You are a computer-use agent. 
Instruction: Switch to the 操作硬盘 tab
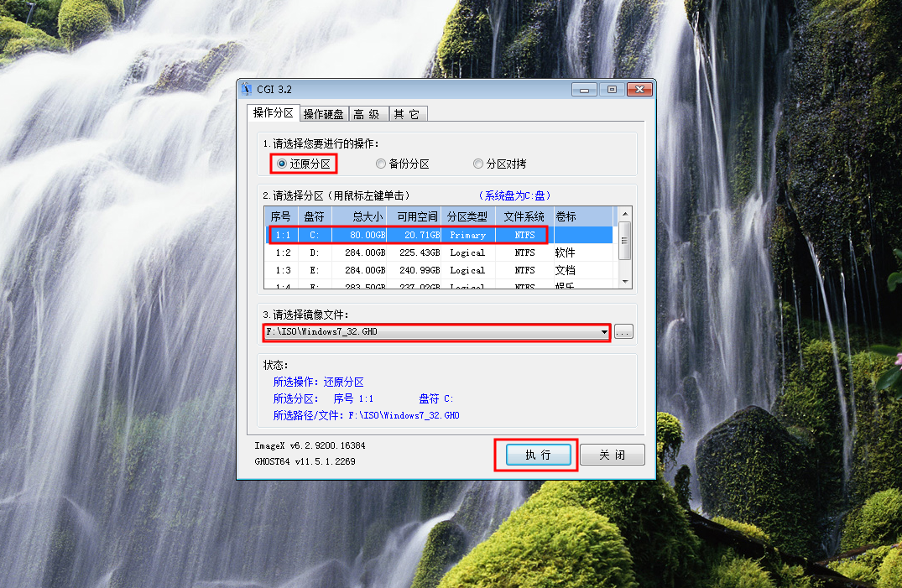tap(323, 114)
